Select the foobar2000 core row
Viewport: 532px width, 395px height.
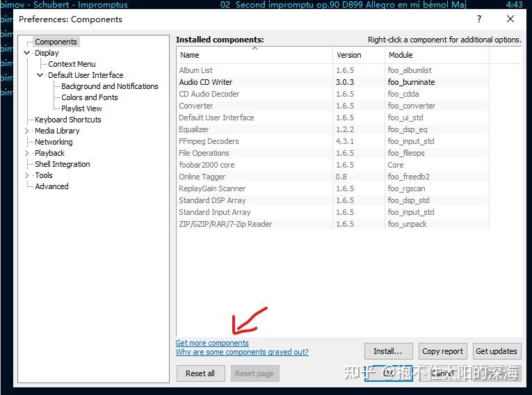pyautogui.click(x=332, y=165)
